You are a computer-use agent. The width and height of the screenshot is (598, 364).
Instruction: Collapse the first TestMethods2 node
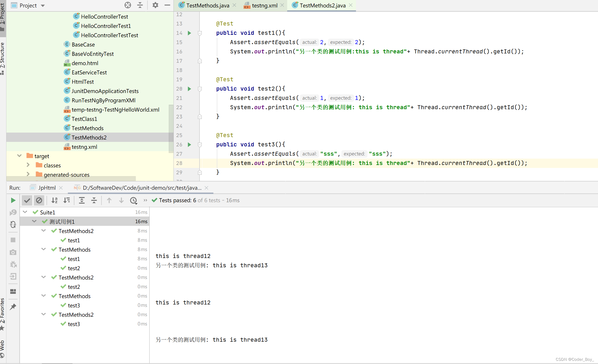44,231
